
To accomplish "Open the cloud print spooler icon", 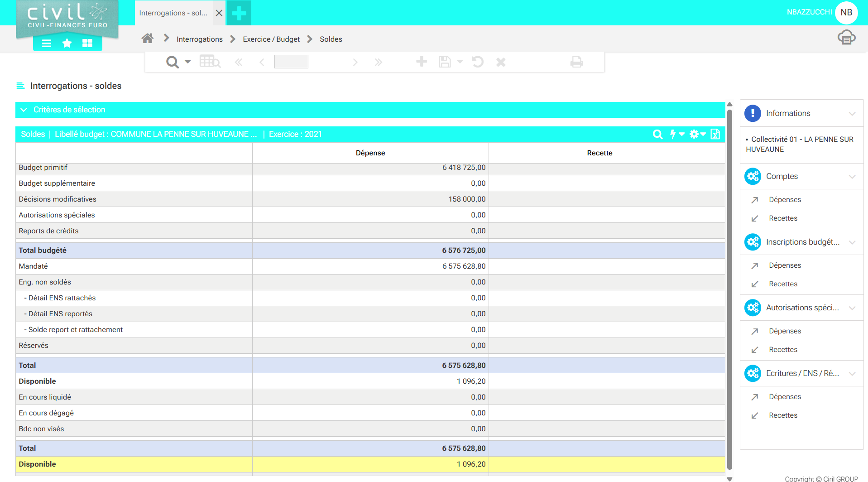I will click(x=846, y=37).
